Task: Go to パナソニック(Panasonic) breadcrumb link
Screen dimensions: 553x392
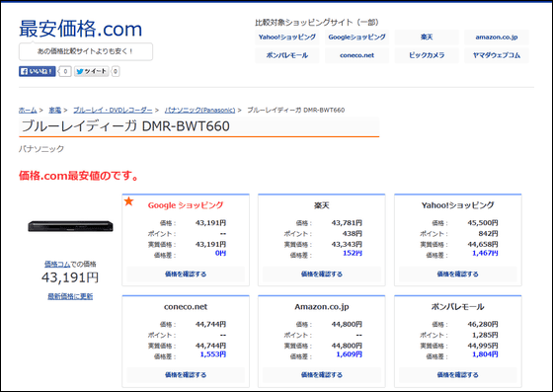Action: point(199,110)
